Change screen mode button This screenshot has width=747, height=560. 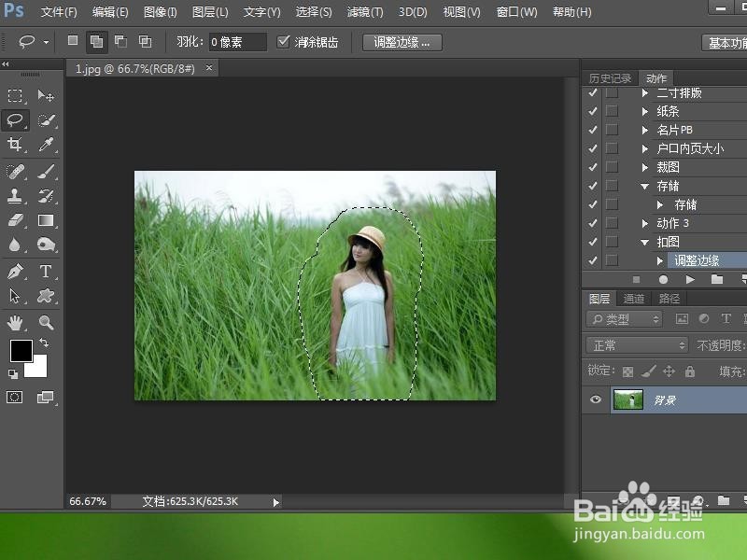point(46,397)
